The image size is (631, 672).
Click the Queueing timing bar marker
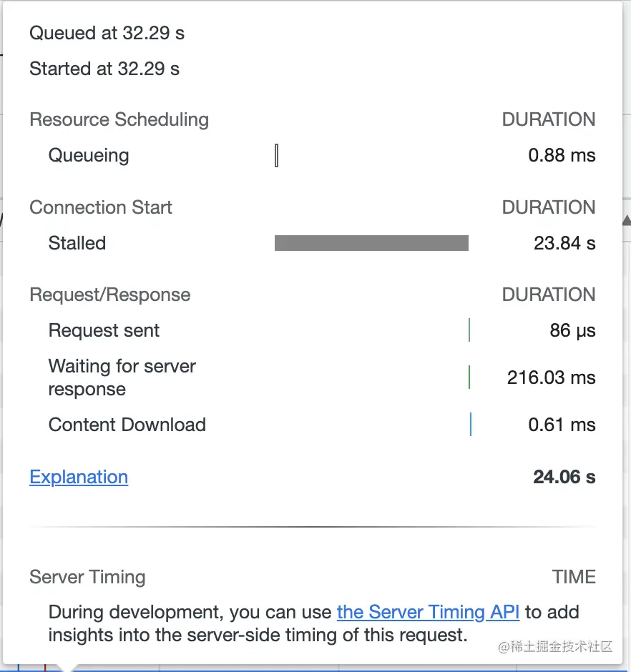tap(277, 155)
